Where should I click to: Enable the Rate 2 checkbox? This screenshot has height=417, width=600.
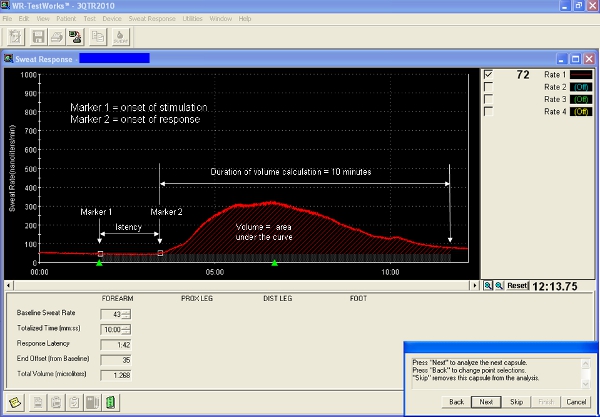[x=488, y=87]
